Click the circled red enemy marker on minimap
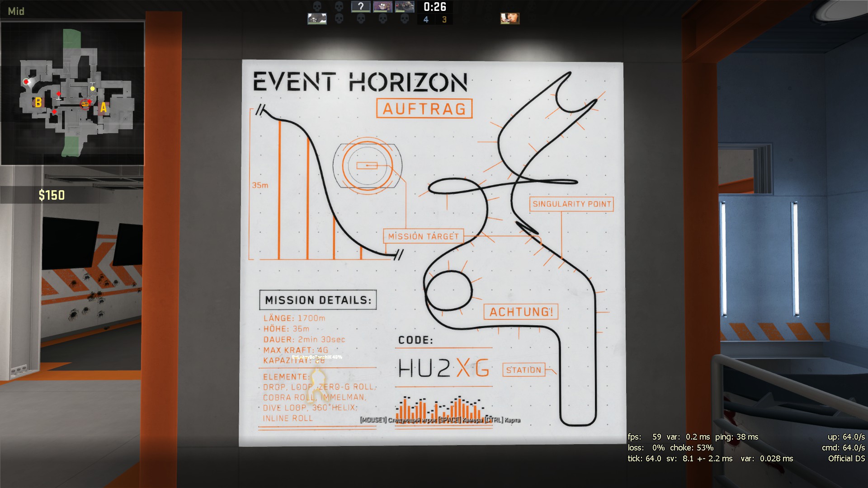 coord(27,82)
